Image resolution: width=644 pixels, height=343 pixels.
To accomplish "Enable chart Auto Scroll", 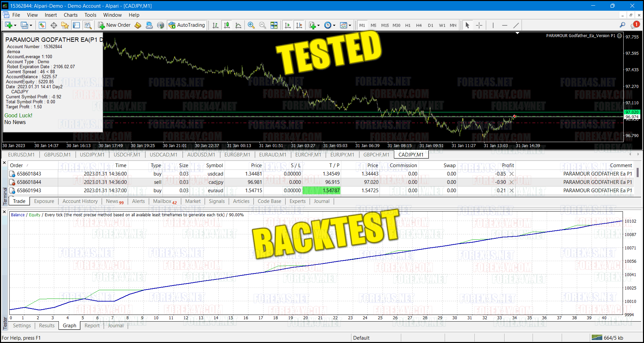I will click(x=288, y=25).
